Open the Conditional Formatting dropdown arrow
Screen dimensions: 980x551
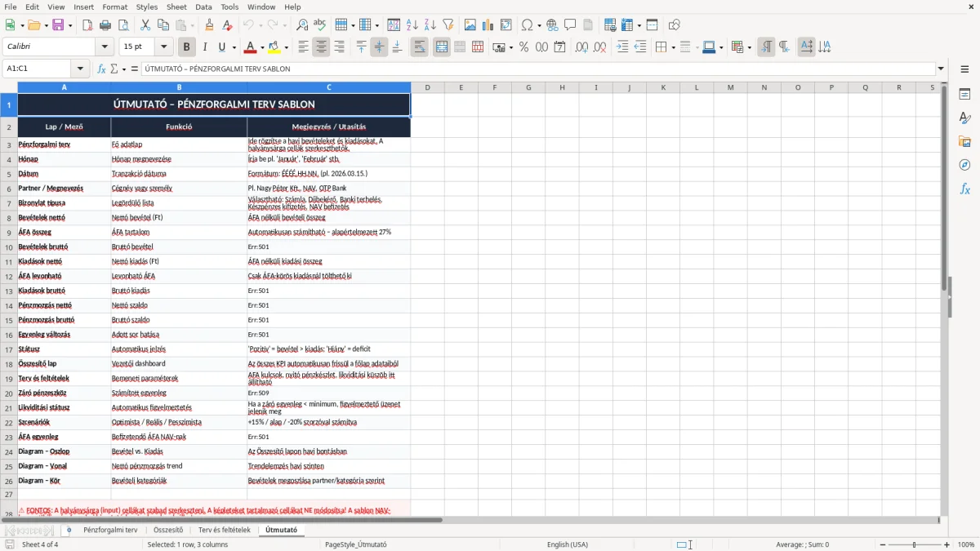[749, 47]
